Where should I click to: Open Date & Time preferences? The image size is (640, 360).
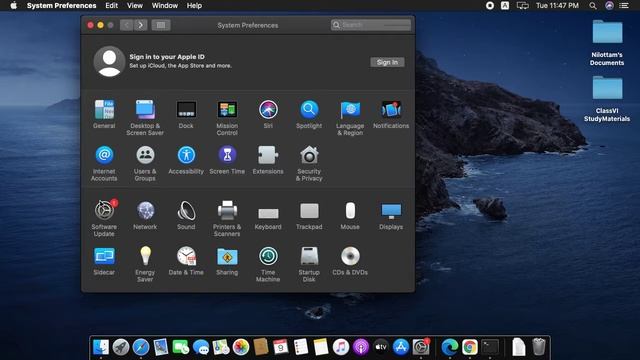186,261
